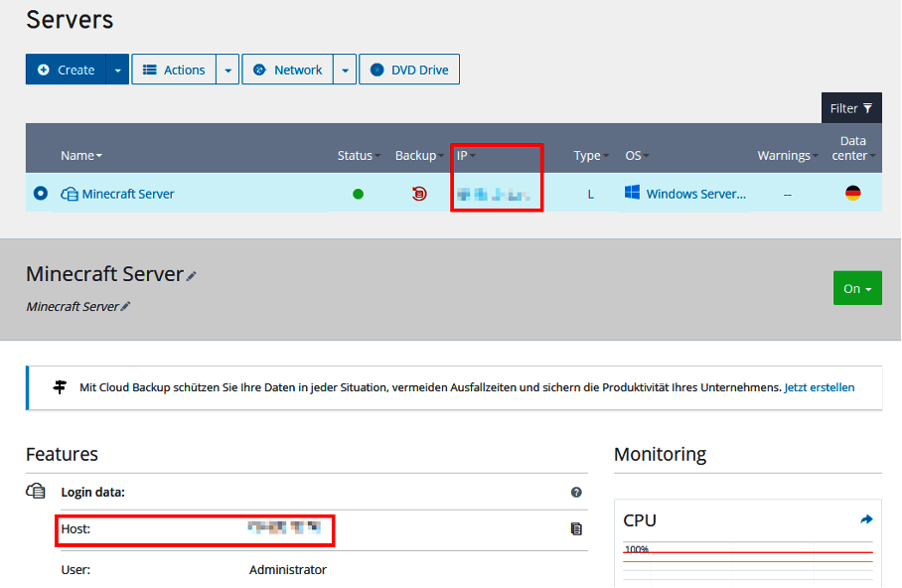Click the Windows logo in OS column
The height and width of the screenshot is (588, 902).
point(632,193)
